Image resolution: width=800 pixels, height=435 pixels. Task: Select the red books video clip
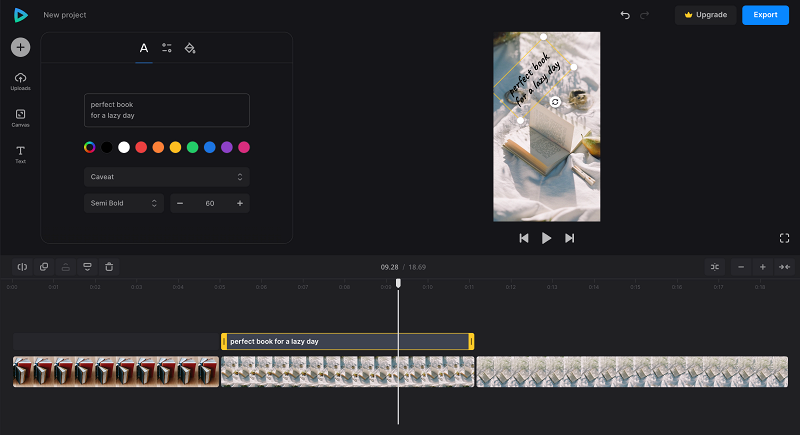click(116, 372)
